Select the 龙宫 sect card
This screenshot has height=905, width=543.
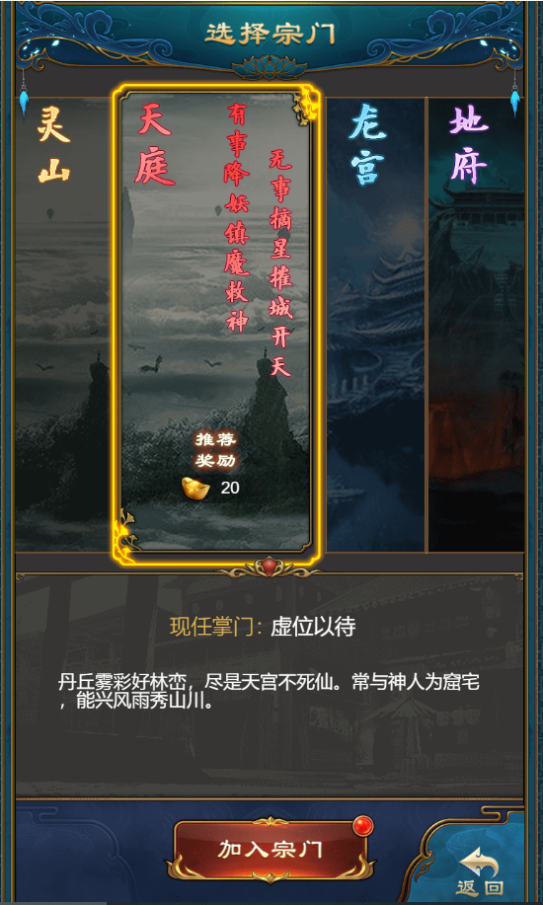tap(376, 325)
